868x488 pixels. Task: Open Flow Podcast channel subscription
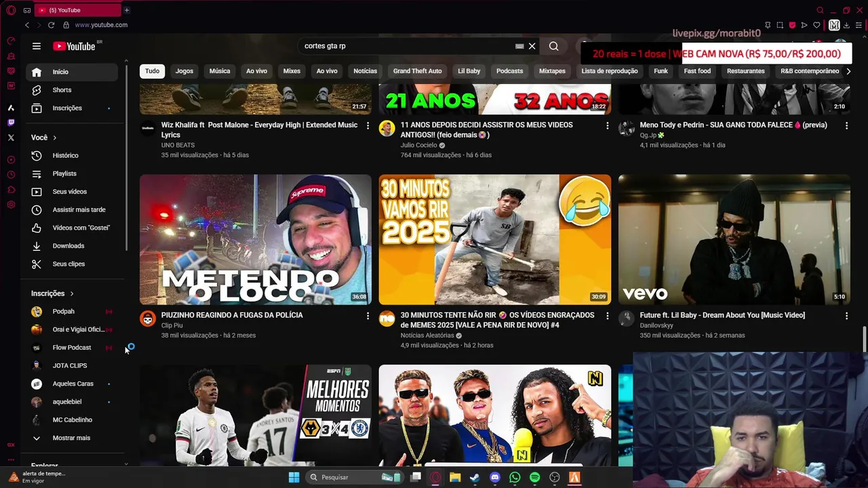click(72, 348)
